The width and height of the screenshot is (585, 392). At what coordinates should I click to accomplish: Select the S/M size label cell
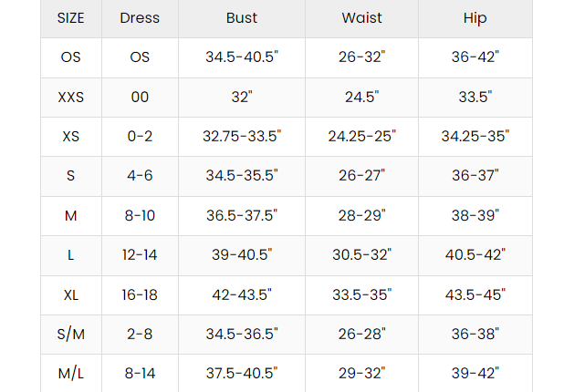(x=70, y=335)
